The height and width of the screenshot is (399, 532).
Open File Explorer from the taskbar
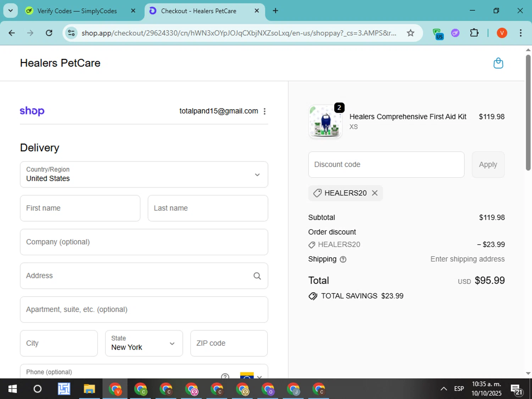coord(89,389)
